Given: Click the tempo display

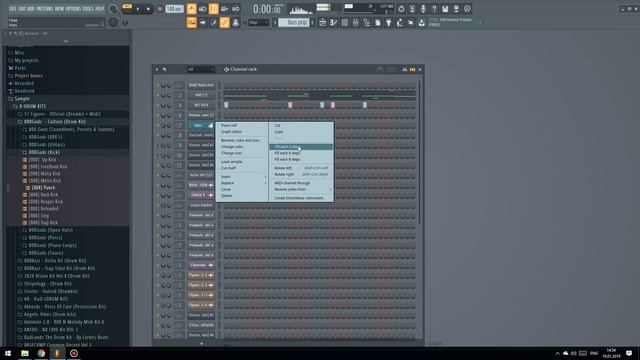Looking at the screenshot, I should click(174, 9).
